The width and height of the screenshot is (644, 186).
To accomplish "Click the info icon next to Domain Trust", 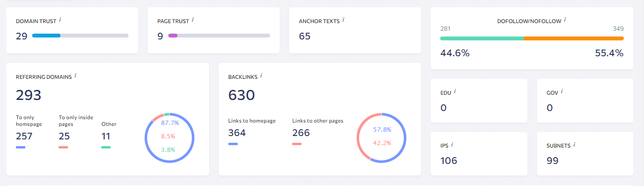I will coord(60,20).
